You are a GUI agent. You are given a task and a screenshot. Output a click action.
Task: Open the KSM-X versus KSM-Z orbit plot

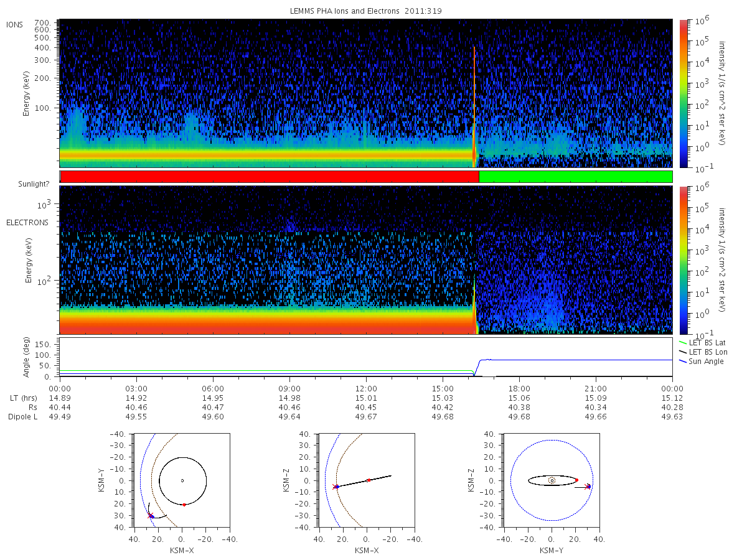(367, 480)
